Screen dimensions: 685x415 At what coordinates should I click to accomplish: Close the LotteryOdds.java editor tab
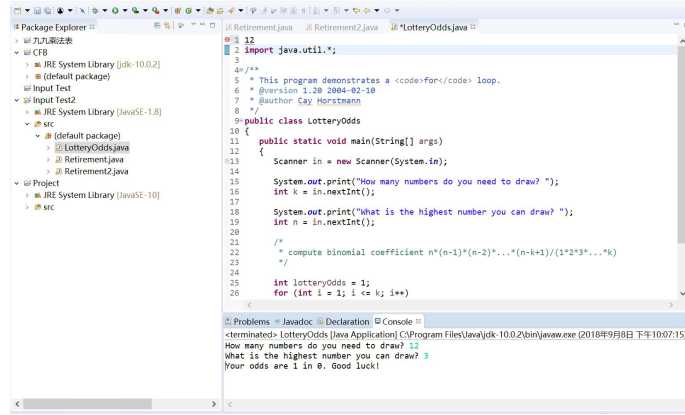point(473,27)
